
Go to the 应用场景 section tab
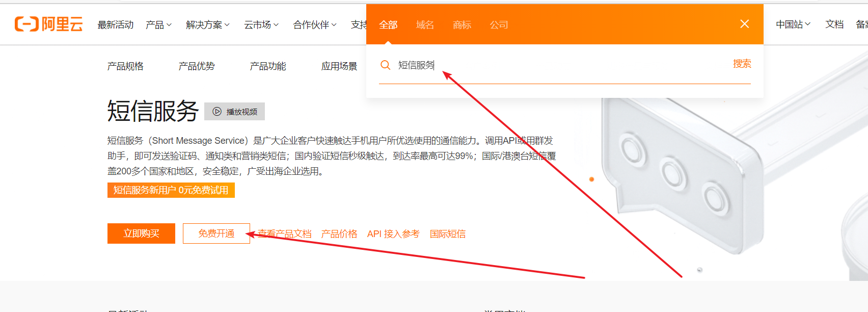click(339, 66)
